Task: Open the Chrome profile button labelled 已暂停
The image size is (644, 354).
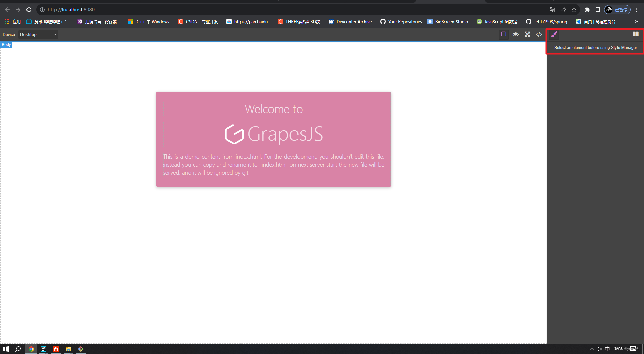Action: click(x=618, y=10)
